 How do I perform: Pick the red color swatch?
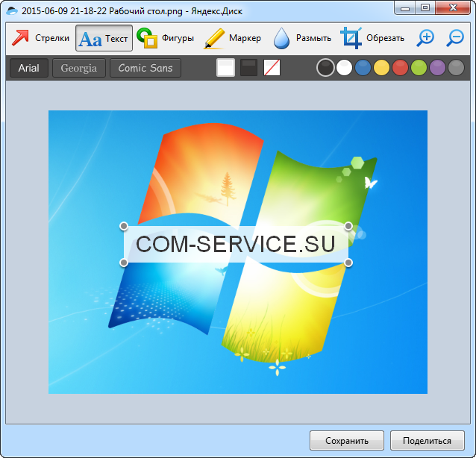point(400,67)
